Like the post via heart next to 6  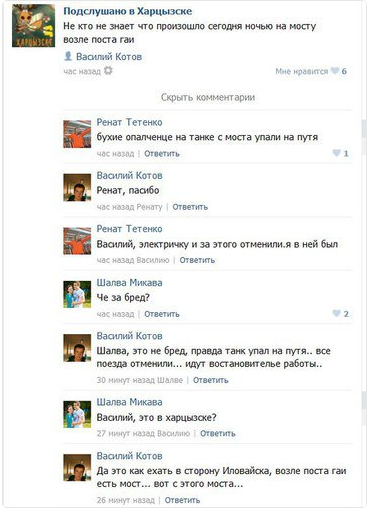335,71
